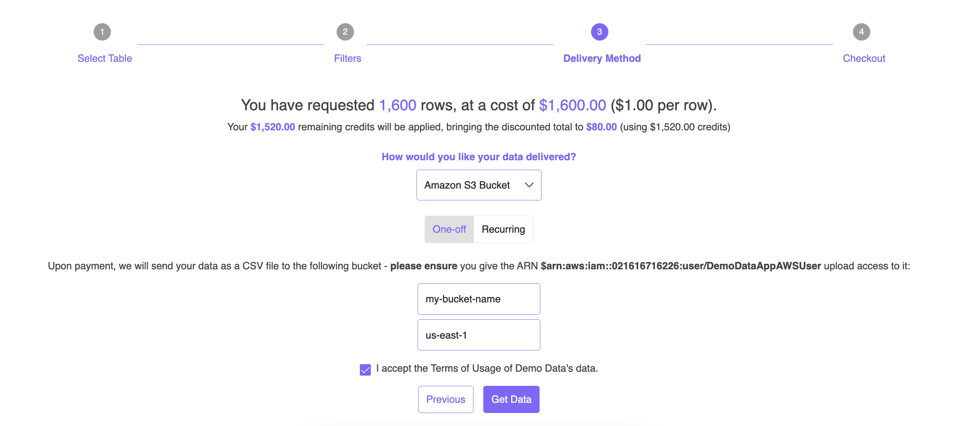Open the delivery method selector dropdown

(479, 185)
